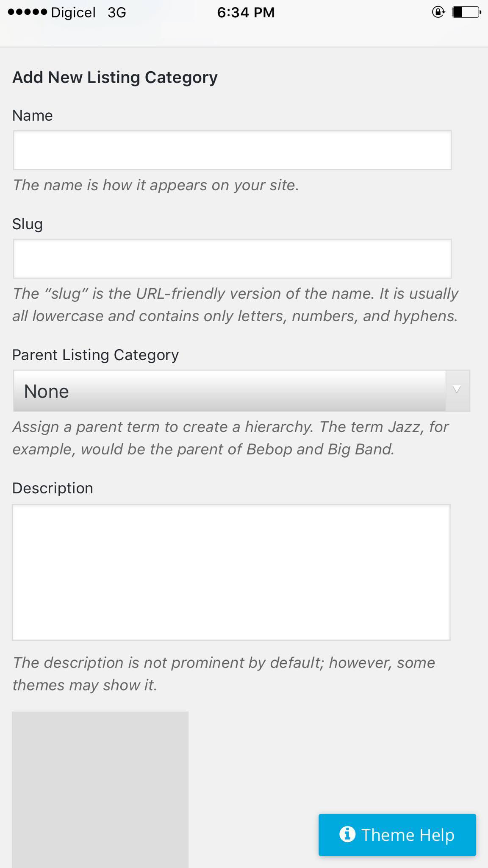Tap the orientation lock icon in status bar
The height and width of the screenshot is (868, 488).
(x=438, y=12)
